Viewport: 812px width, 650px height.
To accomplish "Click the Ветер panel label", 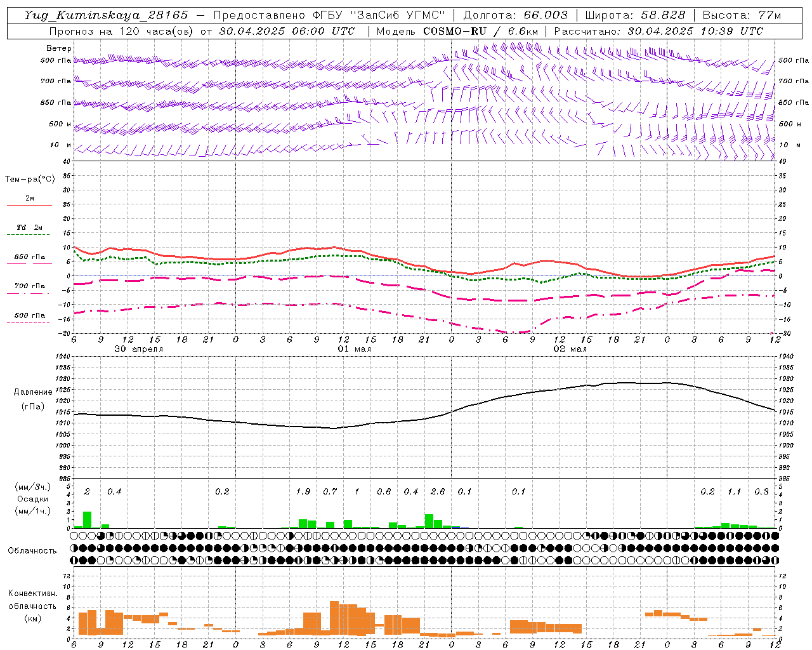I will click(x=59, y=48).
